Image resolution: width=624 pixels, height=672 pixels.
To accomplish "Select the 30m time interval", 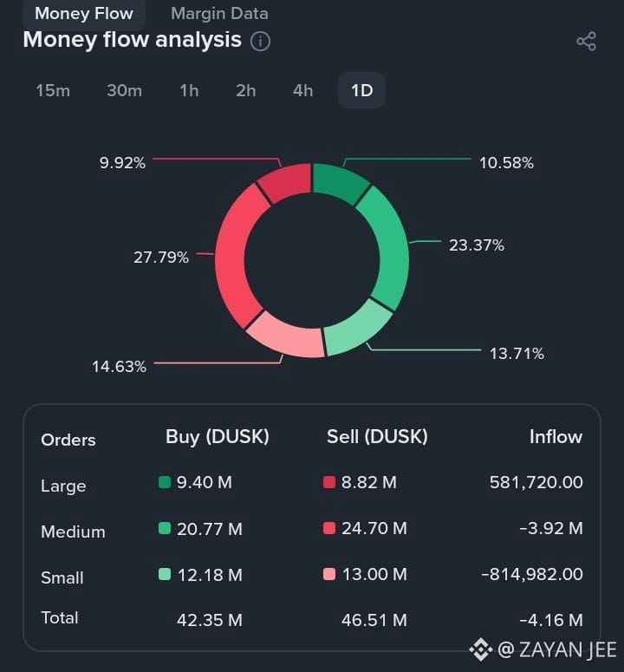I will [124, 90].
